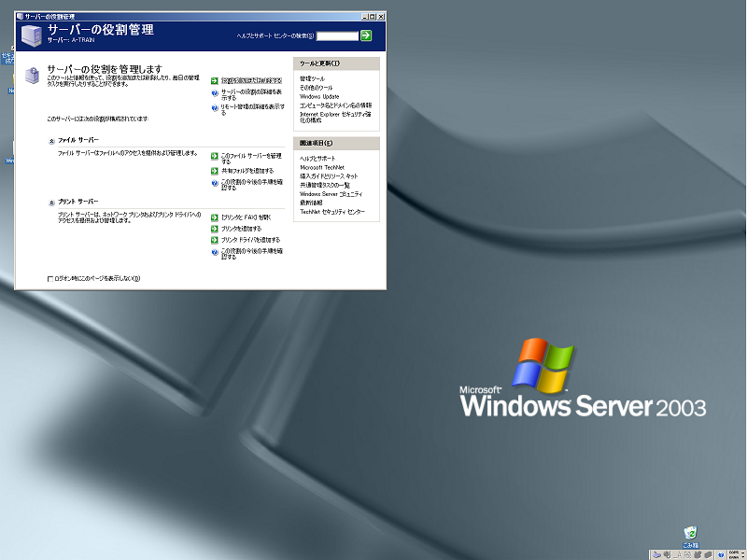
Task: Click the toolbox icon beside サーバーの役割を管理します
Action: (32, 76)
